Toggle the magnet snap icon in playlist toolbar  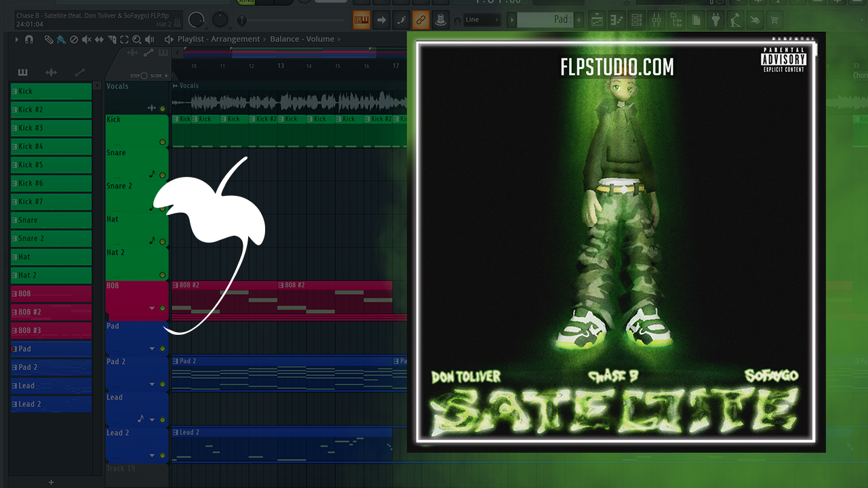coord(28,39)
